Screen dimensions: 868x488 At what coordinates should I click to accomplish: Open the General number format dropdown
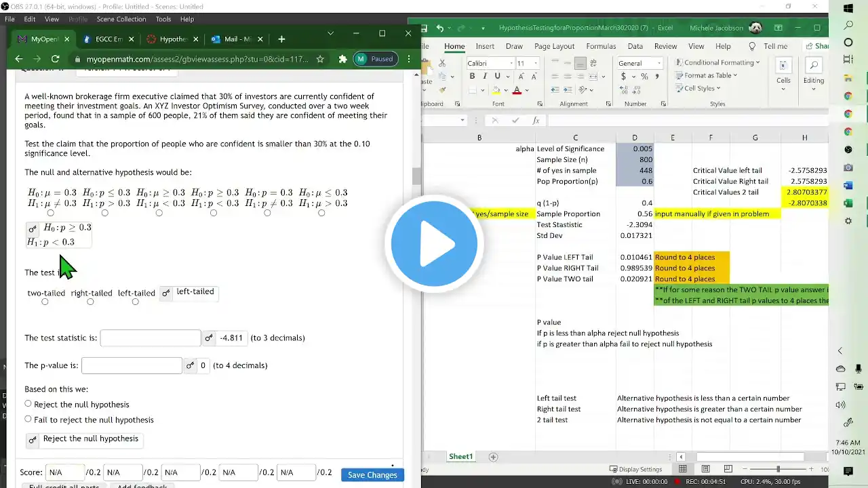click(x=658, y=63)
